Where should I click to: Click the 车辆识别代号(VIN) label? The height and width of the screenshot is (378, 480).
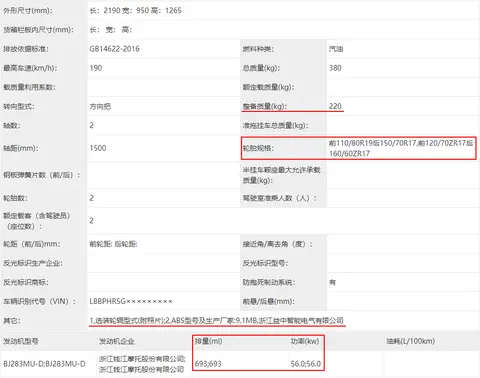tap(39, 302)
